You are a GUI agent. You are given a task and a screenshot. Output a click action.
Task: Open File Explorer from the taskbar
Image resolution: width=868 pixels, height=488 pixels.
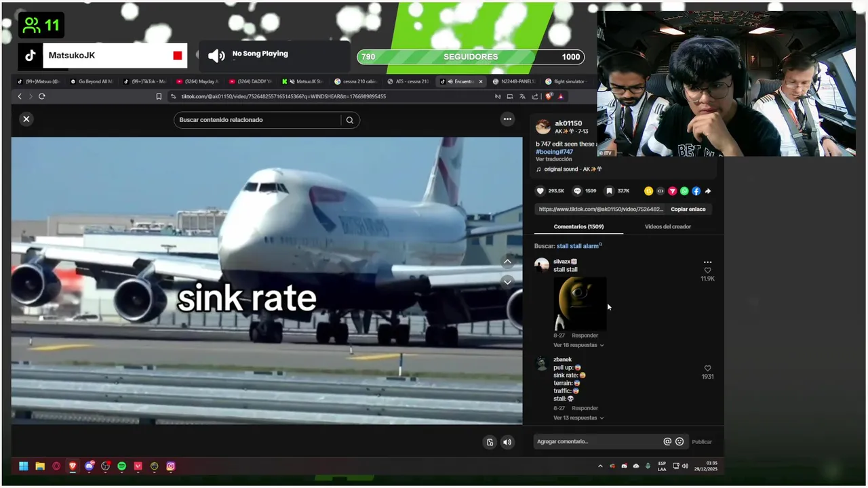40,466
